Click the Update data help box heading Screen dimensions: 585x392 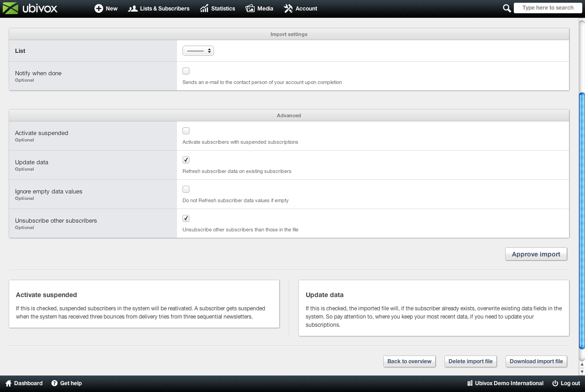click(x=324, y=295)
